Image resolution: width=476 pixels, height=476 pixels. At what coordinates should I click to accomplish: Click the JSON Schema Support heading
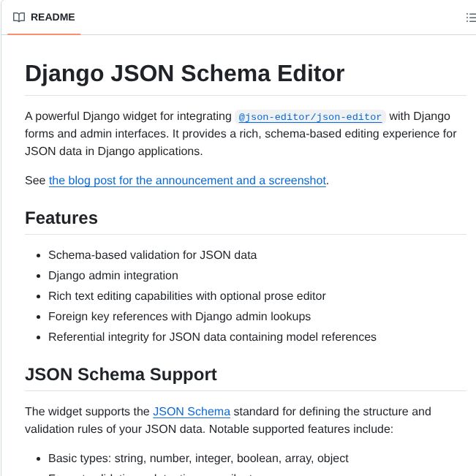[121, 374]
